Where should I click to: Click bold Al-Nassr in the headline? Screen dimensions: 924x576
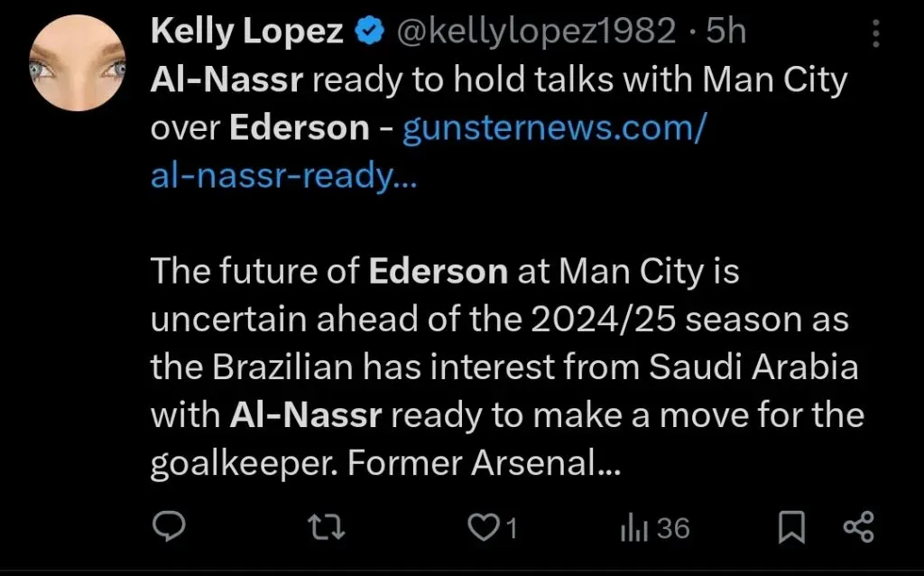pyautogui.click(x=228, y=81)
